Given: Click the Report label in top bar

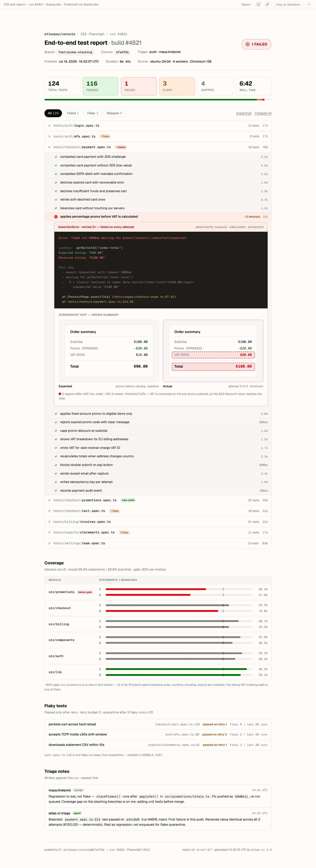Looking at the screenshot, I should [x=246, y=4].
